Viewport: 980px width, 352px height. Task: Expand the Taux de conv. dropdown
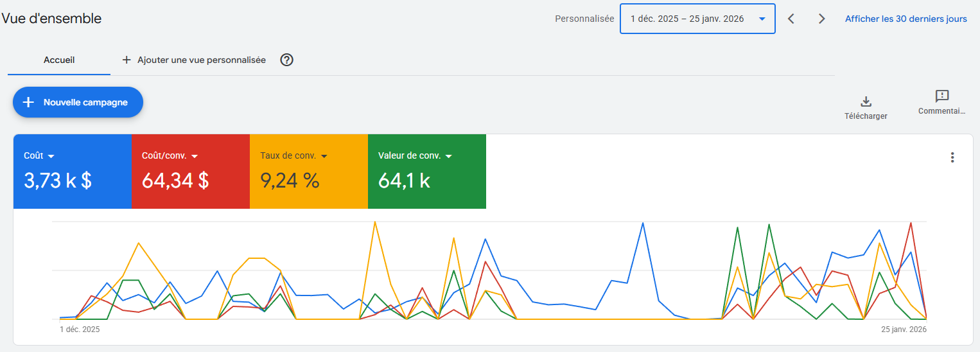coord(324,156)
